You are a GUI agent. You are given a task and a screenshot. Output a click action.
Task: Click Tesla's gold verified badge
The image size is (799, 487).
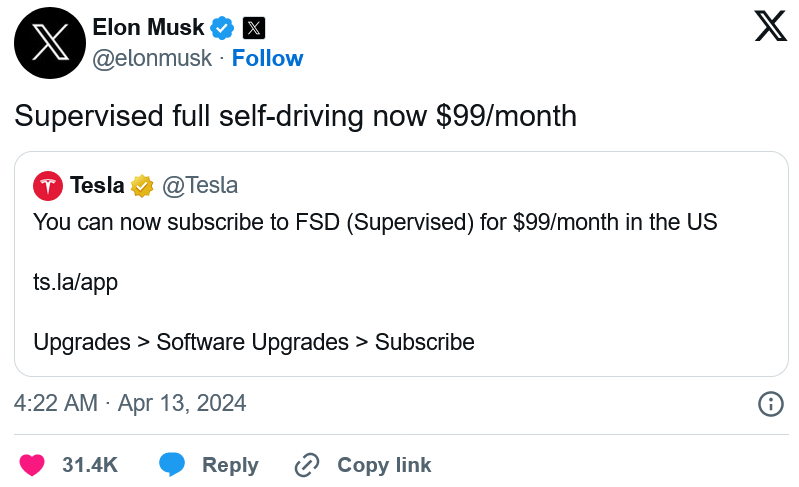tap(142, 186)
